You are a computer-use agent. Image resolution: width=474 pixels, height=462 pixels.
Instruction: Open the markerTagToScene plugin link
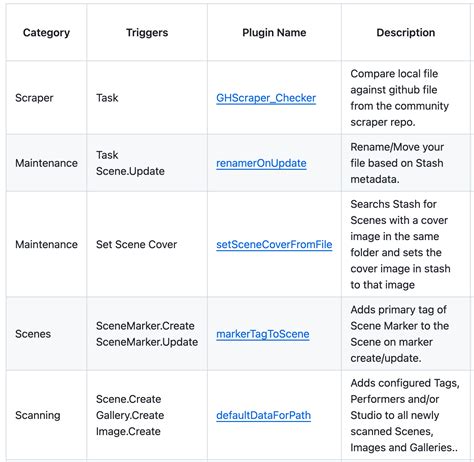click(263, 334)
